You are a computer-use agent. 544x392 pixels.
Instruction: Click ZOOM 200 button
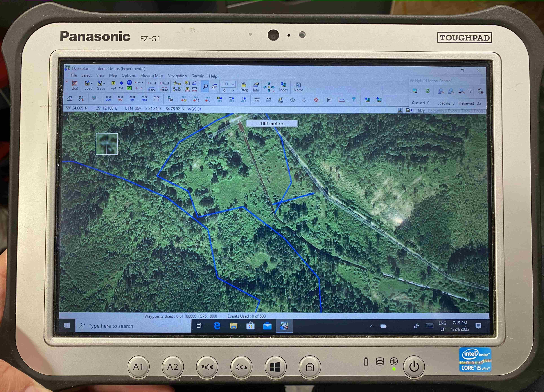point(108,98)
